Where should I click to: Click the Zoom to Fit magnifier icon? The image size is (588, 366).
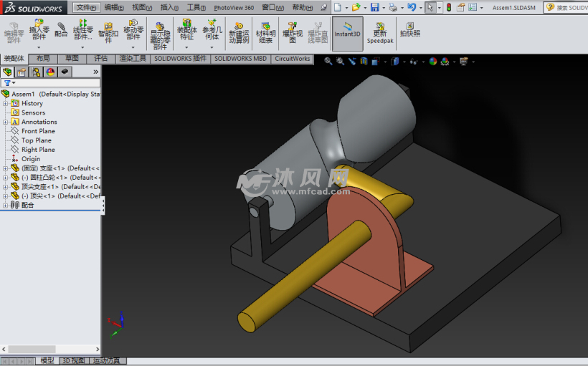328,61
